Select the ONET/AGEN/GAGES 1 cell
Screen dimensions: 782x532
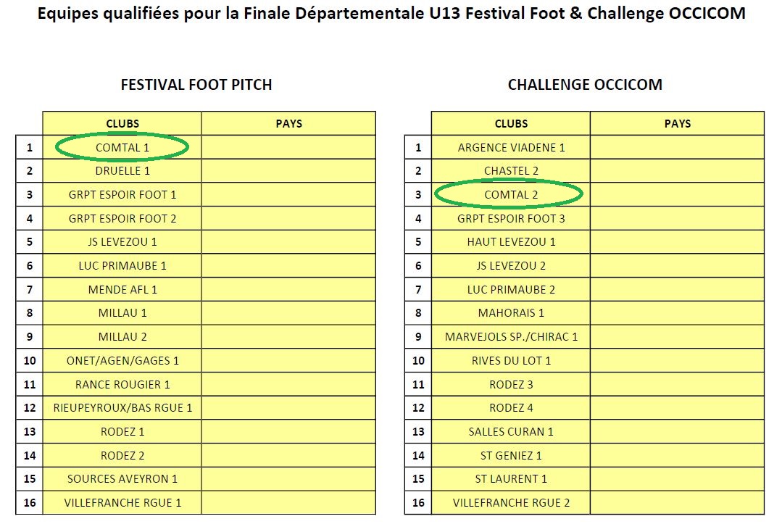[x=122, y=360]
